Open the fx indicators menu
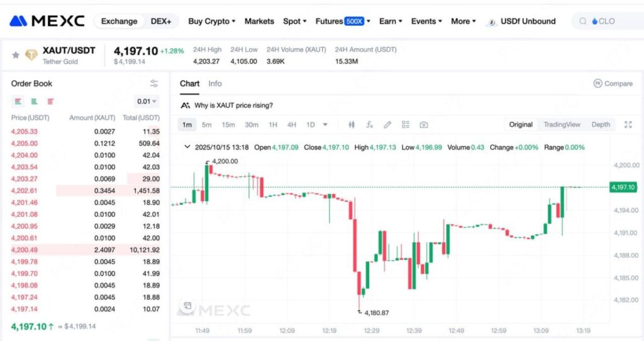 (x=370, y=124)
